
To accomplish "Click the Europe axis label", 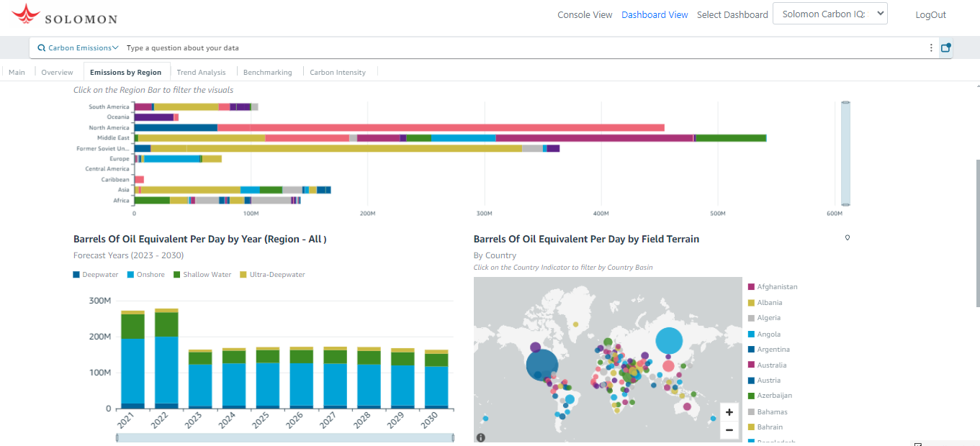I will 120,158.
